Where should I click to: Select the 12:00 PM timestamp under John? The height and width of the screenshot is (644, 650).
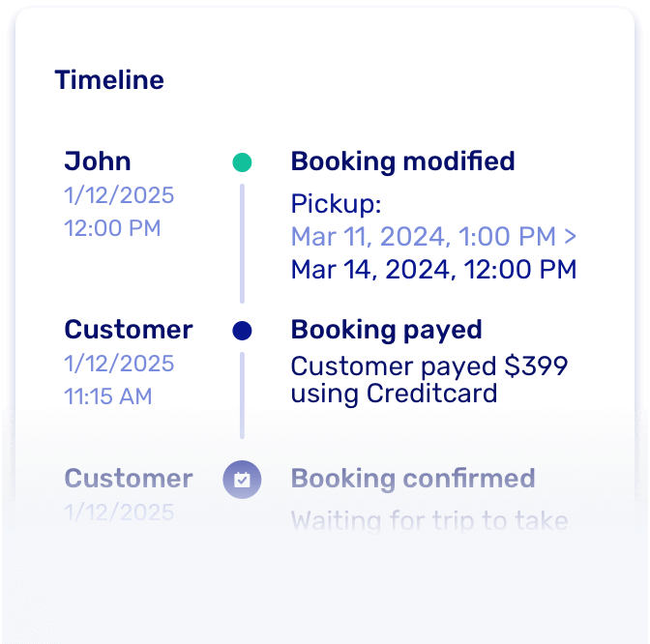112,228
